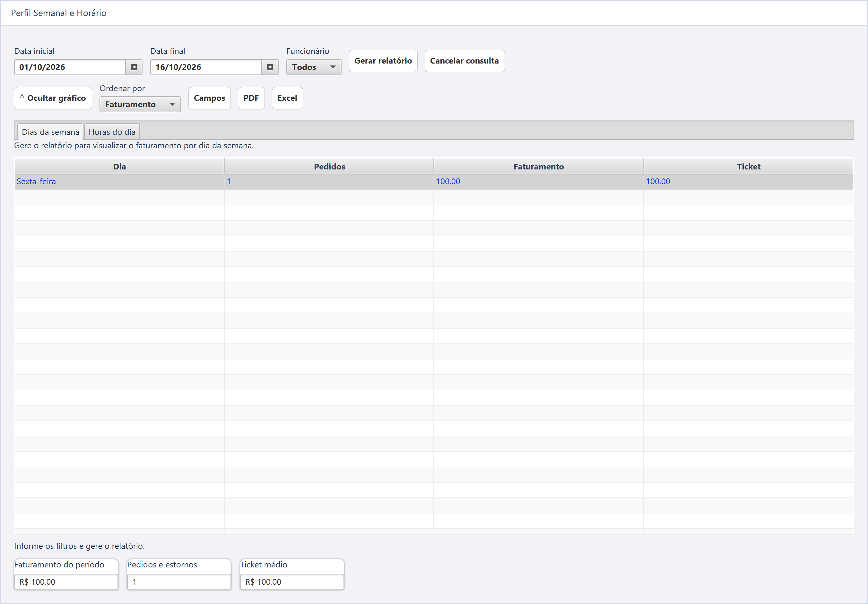Click 'Informe os filtros e gere o relatório.' text
This screenshot has width=868, height=604.
point(79,546)
